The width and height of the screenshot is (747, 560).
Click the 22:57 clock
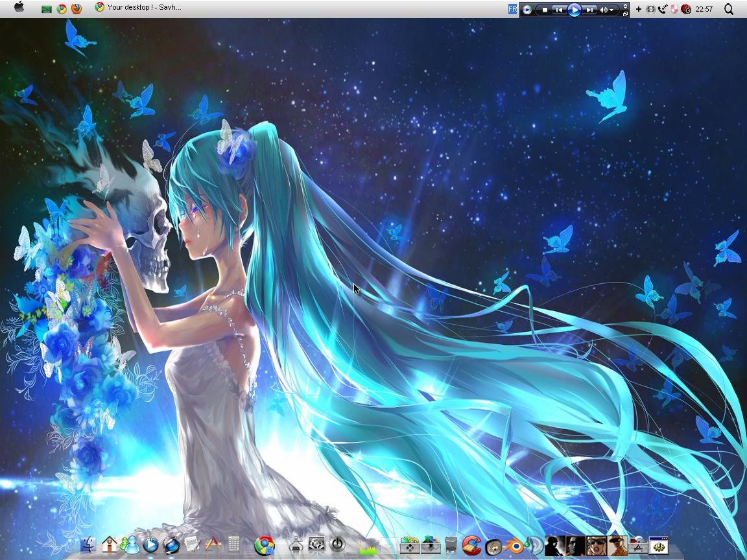(704, 9)
